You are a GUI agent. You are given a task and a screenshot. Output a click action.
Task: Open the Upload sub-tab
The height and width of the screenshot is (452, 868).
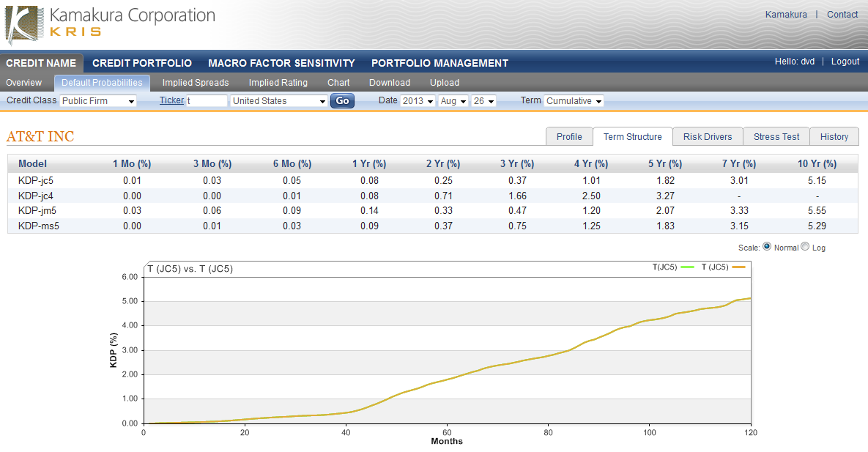[445, 83]
